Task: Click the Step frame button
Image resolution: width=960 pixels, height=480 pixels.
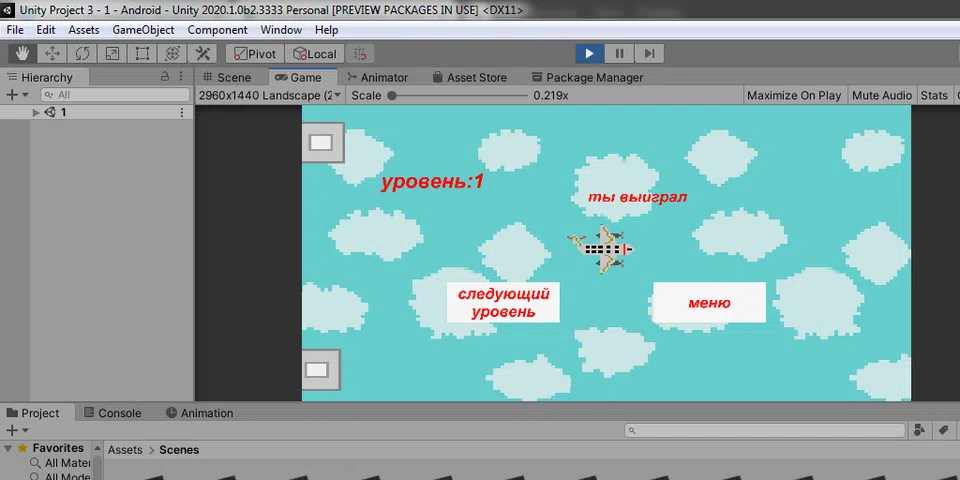Action: point(650,54)
